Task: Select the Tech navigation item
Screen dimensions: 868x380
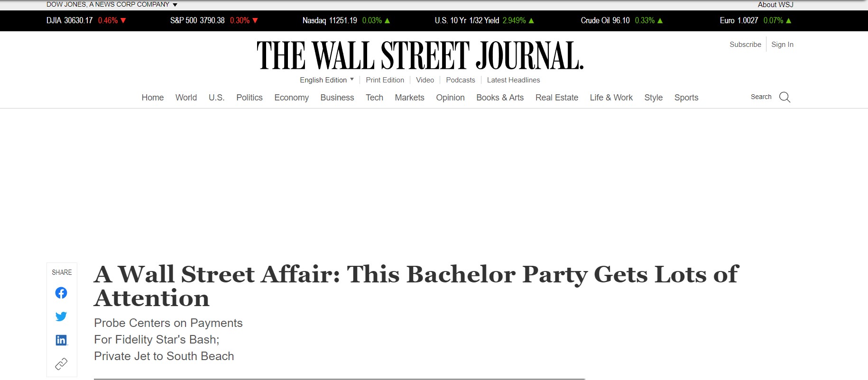Action: click(x=374, y=98)
